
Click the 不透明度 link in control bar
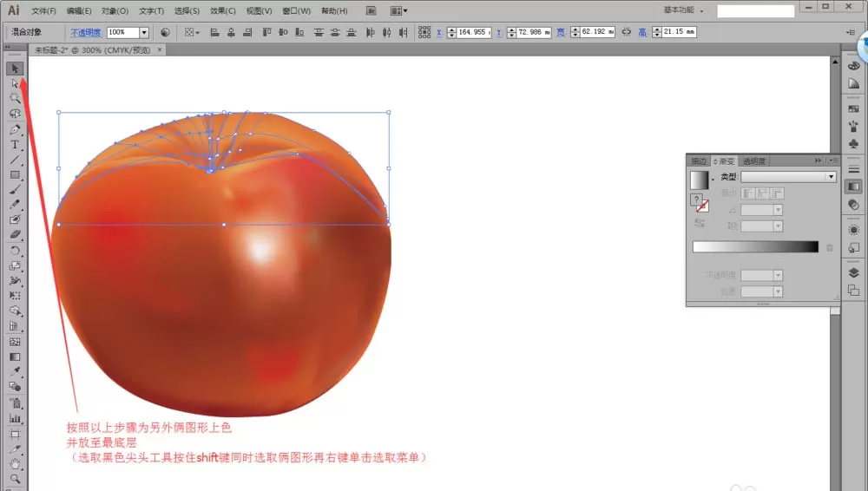coord(86,33)
